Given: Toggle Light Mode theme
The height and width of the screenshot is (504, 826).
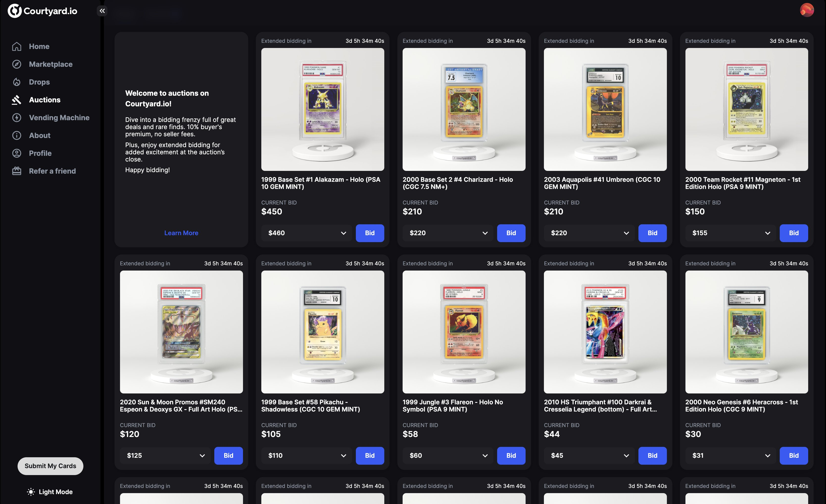Looking at the screenshot, I should click(50, 492).
